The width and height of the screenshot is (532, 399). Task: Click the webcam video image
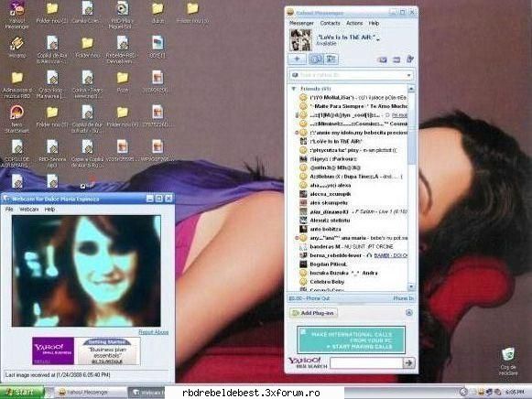86,271
